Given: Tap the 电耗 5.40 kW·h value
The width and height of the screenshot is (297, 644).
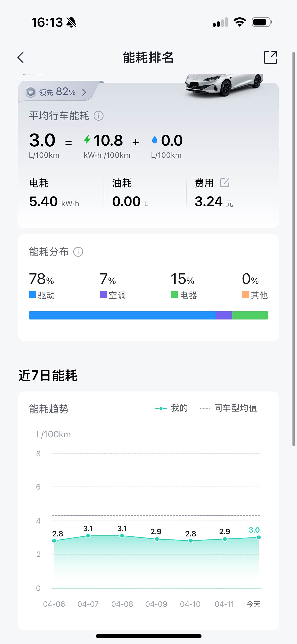Looking at the screenshot, I should pyautogui.click(x=54, y=202).
